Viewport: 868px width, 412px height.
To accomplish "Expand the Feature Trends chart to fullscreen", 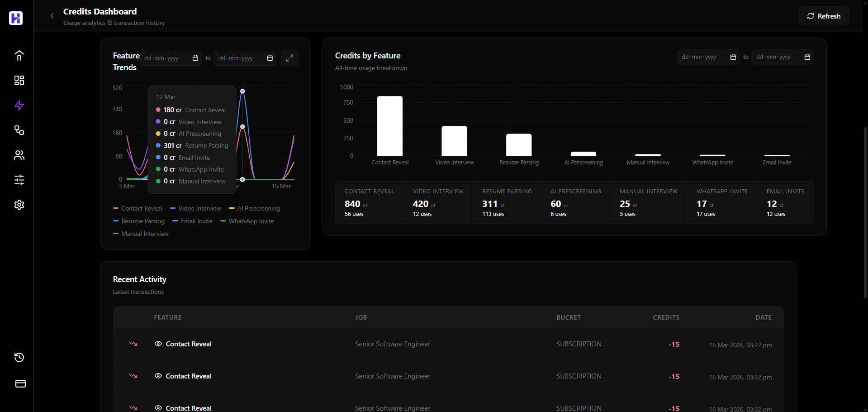I will click(289, 58).
